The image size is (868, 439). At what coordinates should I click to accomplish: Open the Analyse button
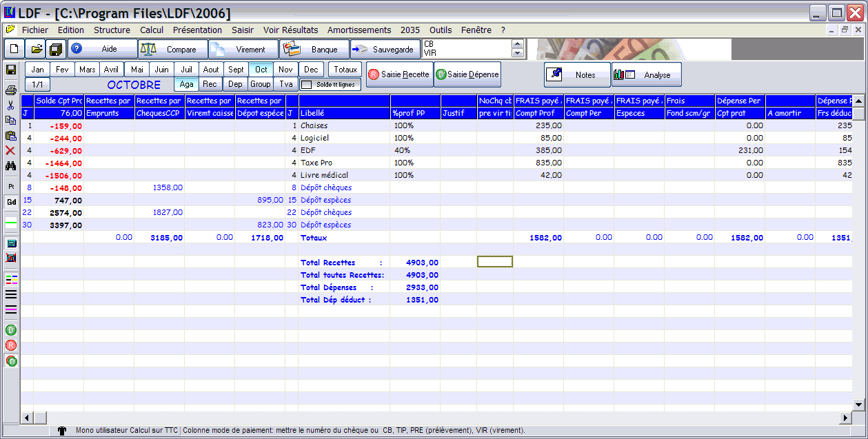tap(647, 74)
